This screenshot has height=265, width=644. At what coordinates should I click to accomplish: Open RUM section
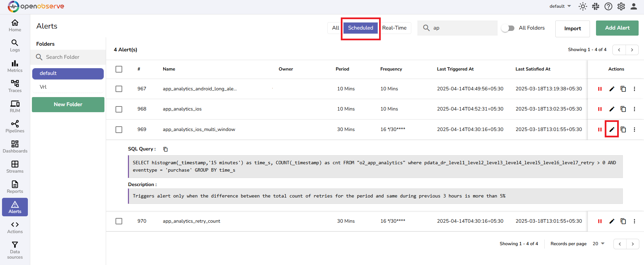[15, 106]
